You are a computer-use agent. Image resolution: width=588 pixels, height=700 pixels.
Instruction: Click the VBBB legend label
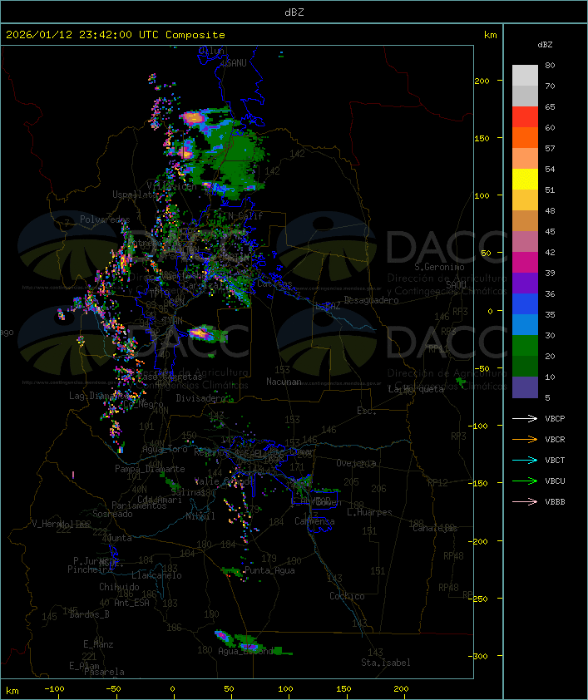tap(555, 502)
